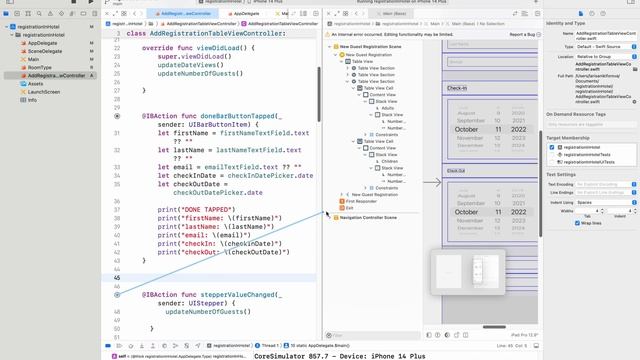Open the Project navigator folder icon

[x=6, y=13]
